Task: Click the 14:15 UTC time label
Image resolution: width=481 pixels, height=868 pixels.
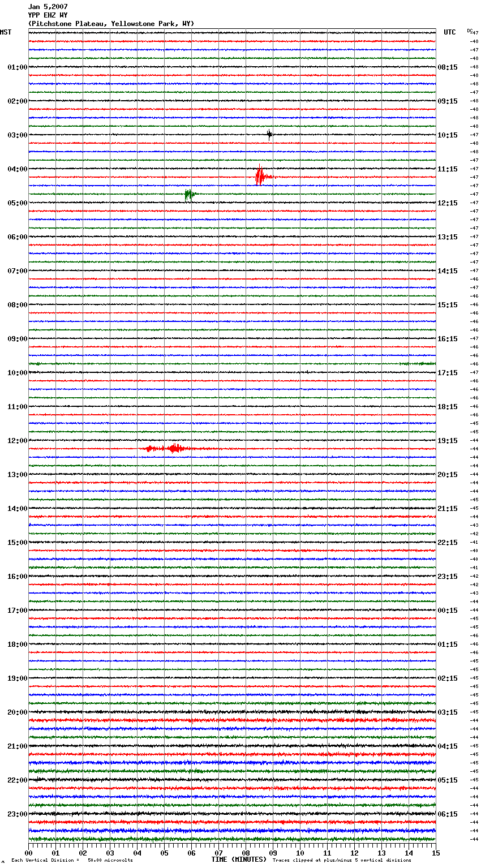Action: point(448,271)
